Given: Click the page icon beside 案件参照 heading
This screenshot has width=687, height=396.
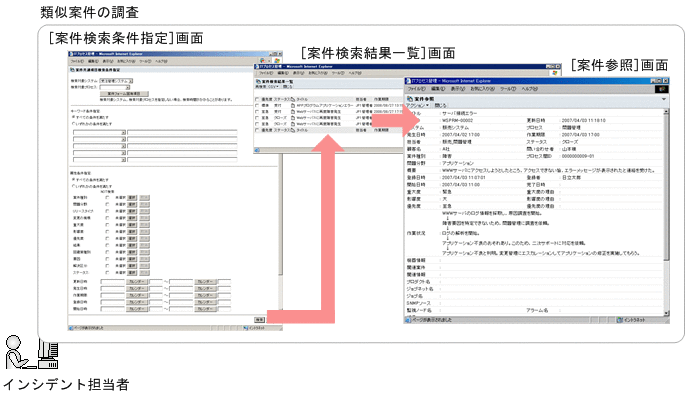Looking at the screenshot, I should (x=410, y=99).
